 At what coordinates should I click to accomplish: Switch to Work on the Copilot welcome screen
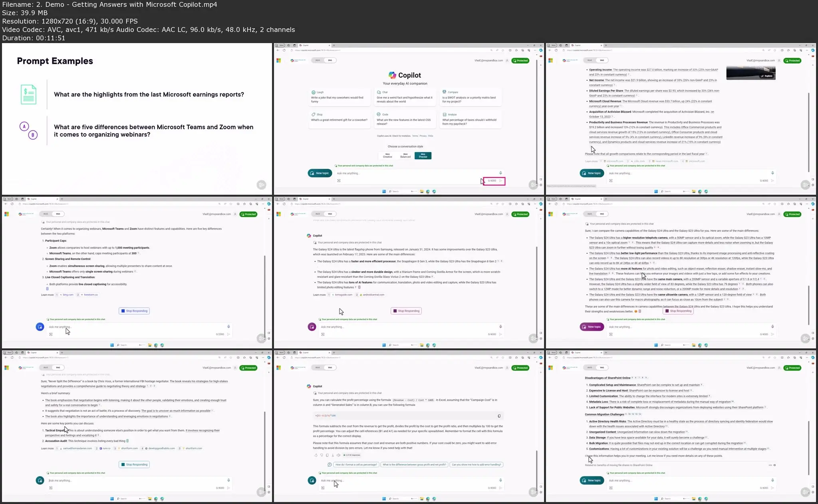tap(318, 60)
